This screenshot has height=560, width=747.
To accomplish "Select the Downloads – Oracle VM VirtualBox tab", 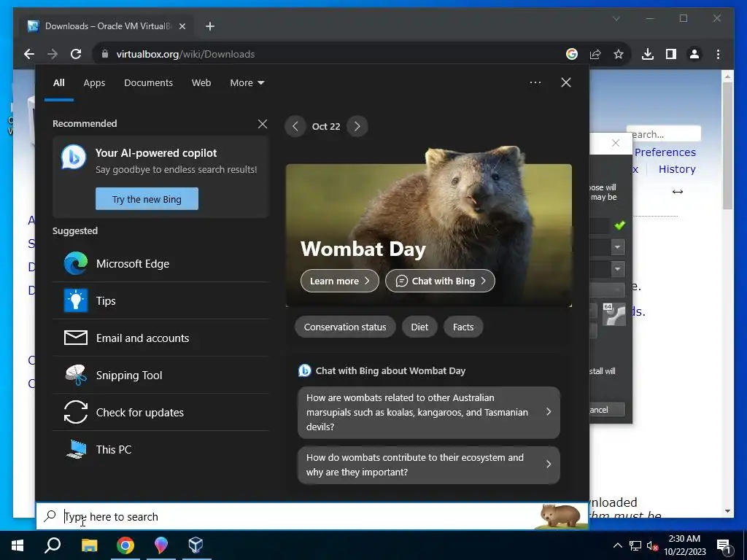I will [x=107, y=26].
